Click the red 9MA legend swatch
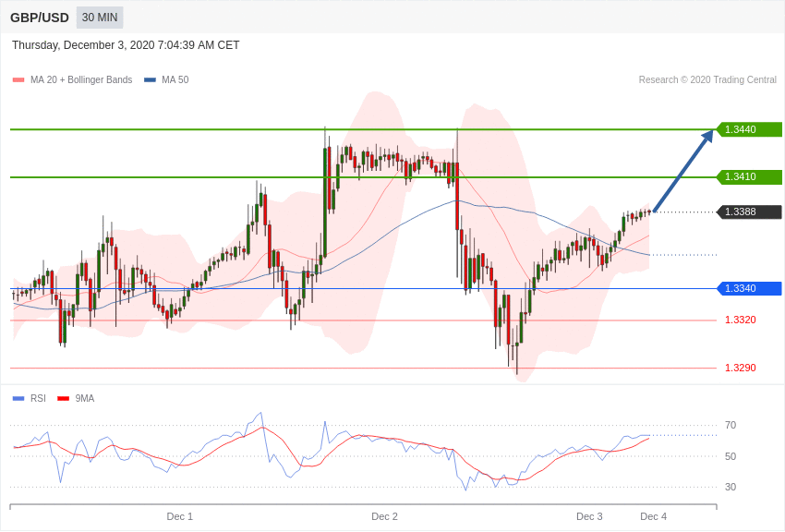The image size is (785, 532). 63,398
